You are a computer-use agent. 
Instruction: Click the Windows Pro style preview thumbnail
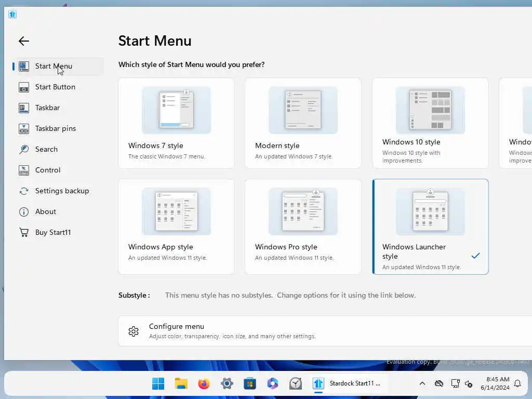click(303, 211)
